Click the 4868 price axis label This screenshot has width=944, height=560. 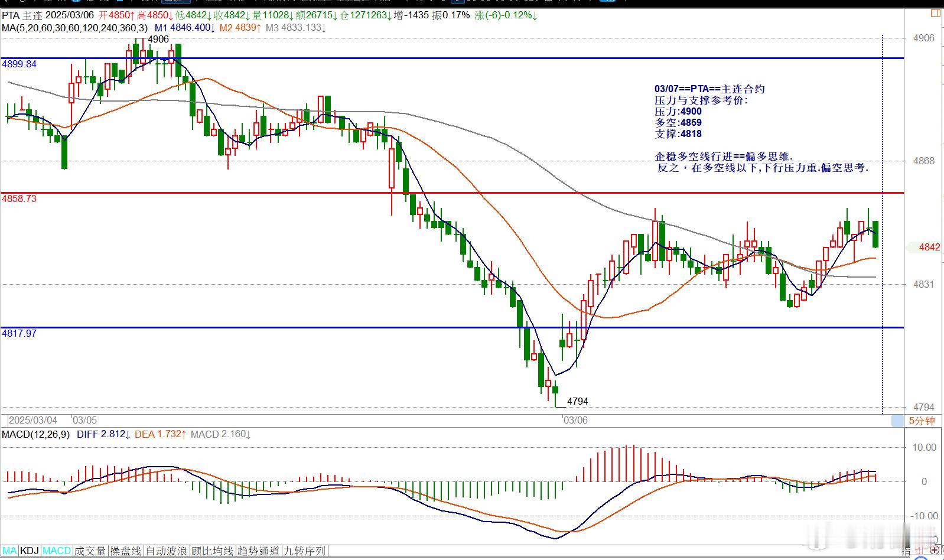point(924,161)
